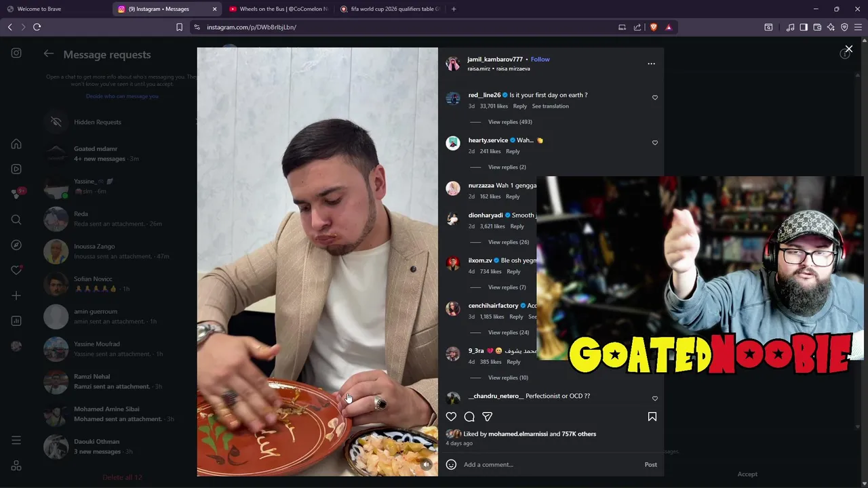The height and width of the screenshot is (488, 868).
Task: Click the Brave Shields icon in address bar
Action: [654, 27]
